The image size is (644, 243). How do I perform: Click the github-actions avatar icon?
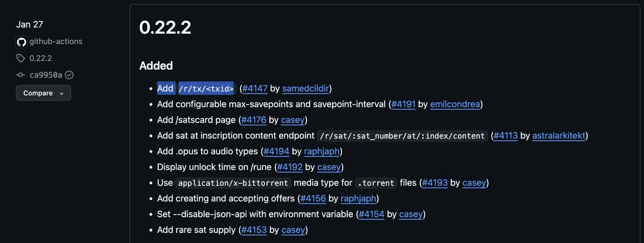click(x=21, y=41)
